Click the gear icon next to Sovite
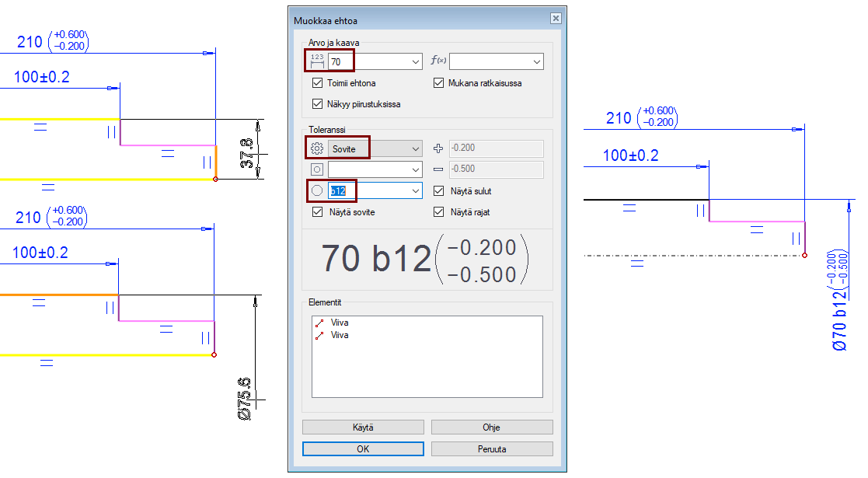The height and width of the screenshot is (478, 868). pyautogui.click(x=316, y=148)
